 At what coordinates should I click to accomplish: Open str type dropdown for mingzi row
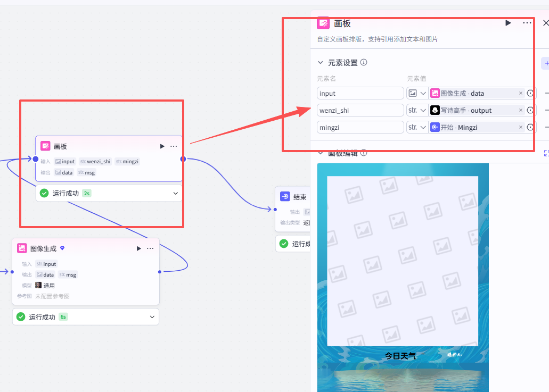417,127
